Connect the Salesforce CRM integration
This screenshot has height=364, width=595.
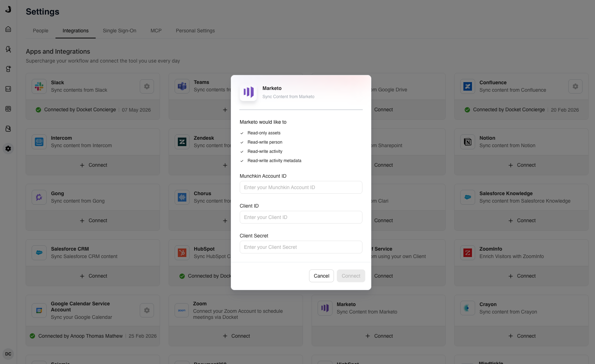click(x=93, y=276)
